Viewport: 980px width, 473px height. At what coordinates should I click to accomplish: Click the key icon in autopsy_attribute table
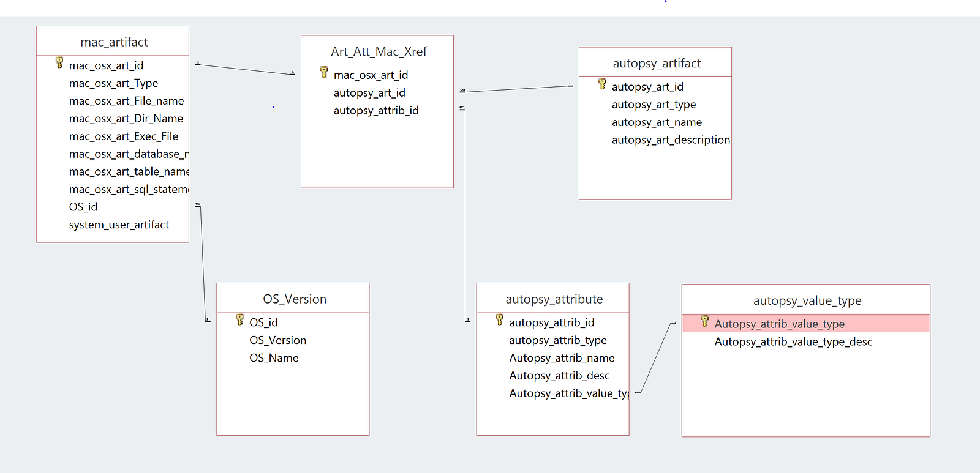(x=499, y=319)
